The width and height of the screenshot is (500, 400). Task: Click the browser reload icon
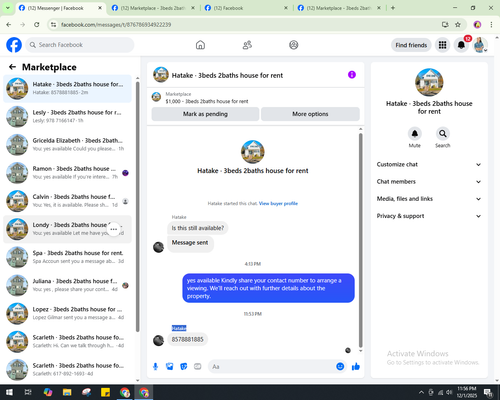click(37, 24)
